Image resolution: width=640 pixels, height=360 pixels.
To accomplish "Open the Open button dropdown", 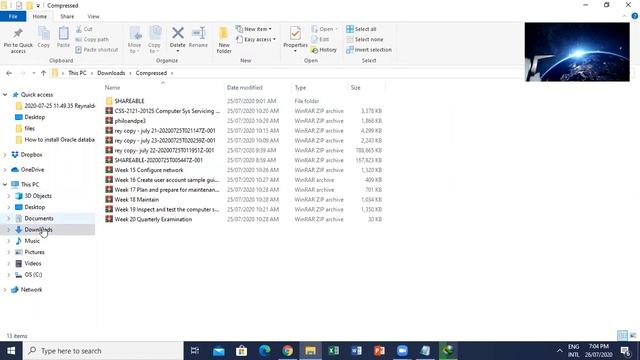I will click(x=325, y=29).
